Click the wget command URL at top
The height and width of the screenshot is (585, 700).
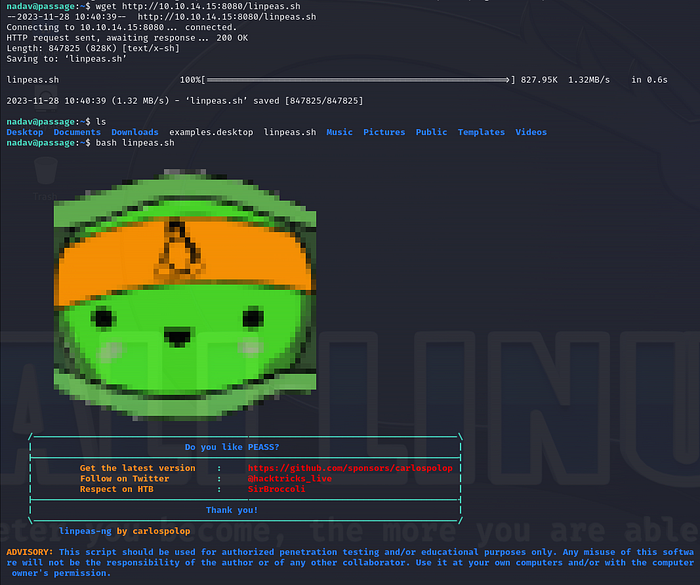point(211,6)
